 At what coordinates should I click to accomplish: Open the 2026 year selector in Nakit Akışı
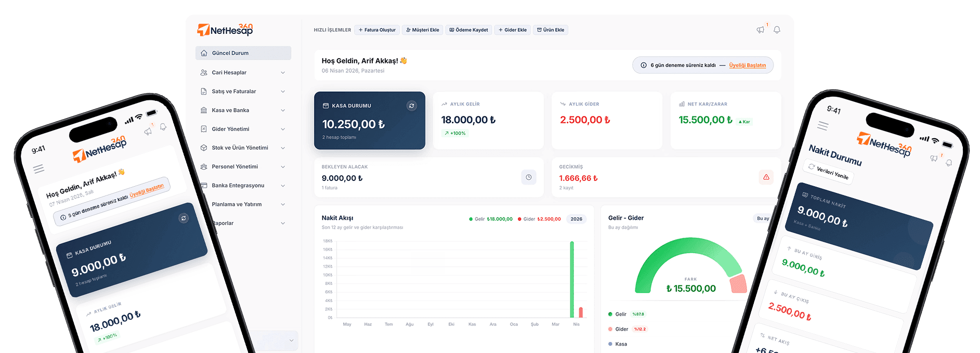point(577,219)
